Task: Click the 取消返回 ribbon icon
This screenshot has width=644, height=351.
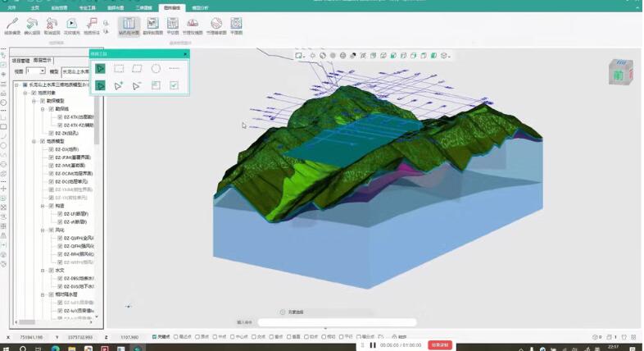Action: 52,25
